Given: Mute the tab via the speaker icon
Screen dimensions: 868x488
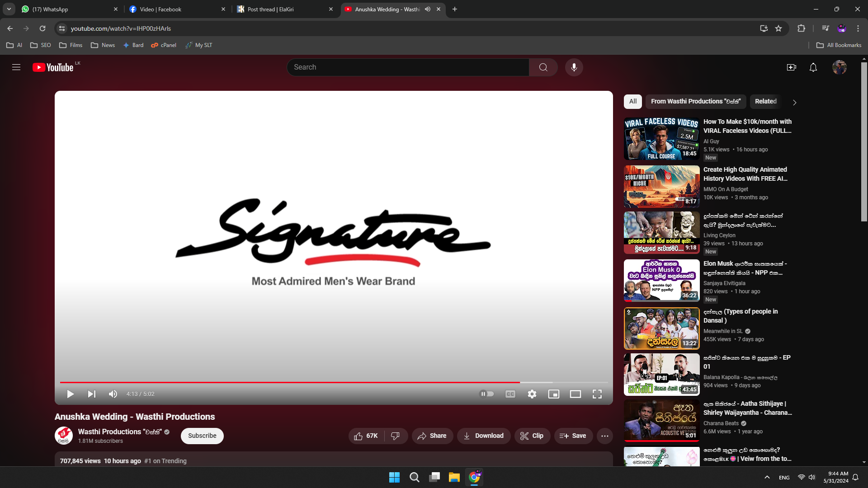Looking at the screenshot, I should [x=427, y=9].
